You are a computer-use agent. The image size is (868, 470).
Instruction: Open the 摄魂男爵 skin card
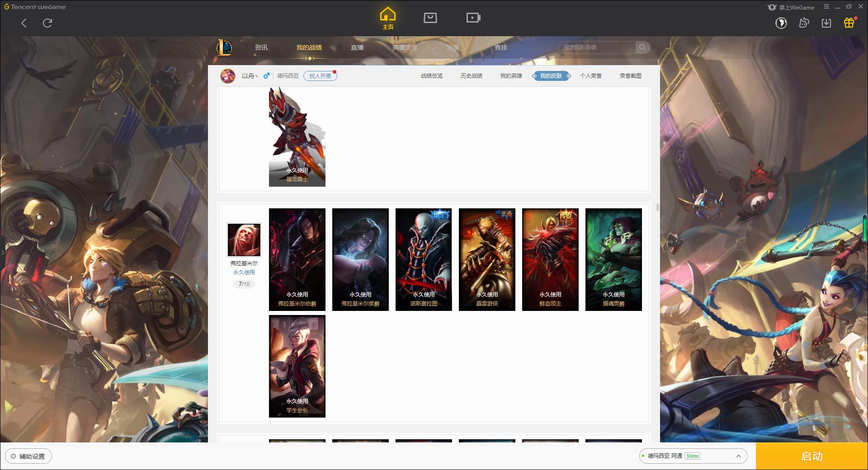(613, 259)
